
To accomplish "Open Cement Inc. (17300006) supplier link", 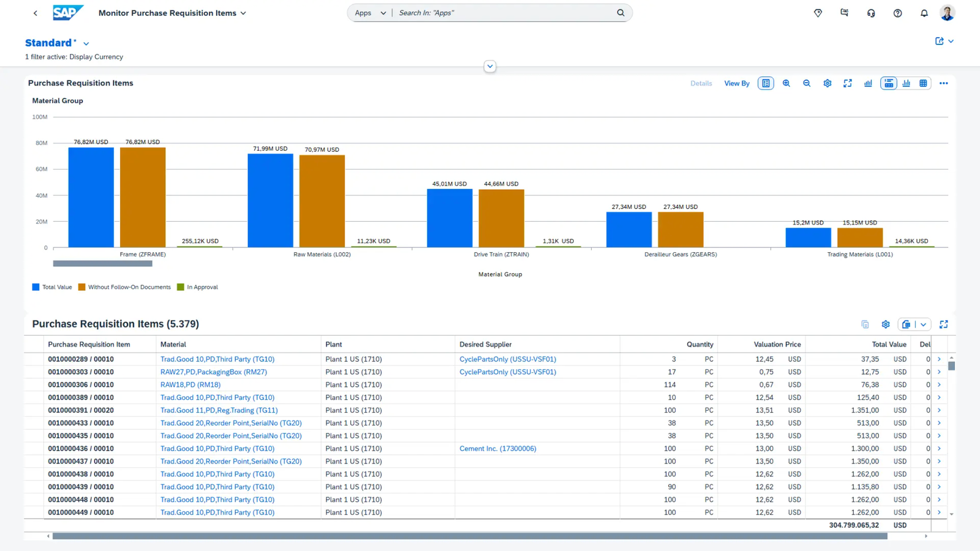I will coord(497,449).
